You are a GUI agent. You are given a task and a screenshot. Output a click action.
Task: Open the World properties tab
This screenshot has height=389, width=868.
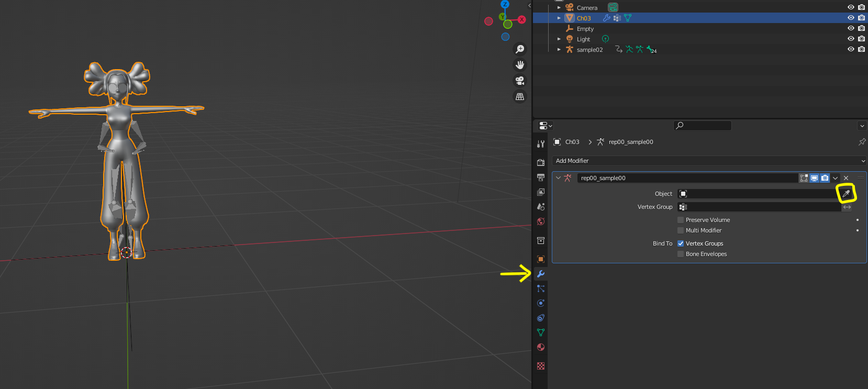pyautogui.click(x=541, y=221)
